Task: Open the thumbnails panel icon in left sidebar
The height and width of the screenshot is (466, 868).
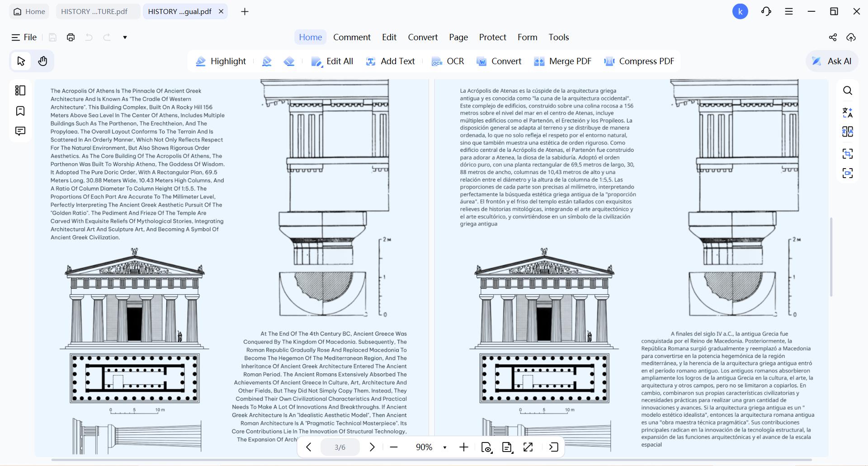Action: pos(20,90)
